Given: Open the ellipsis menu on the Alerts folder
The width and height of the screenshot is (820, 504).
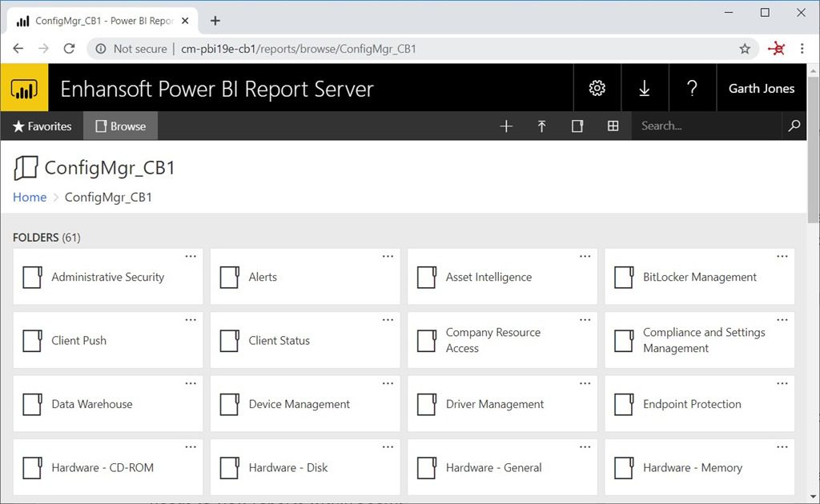Looking at the screenshot, I should (x=388, y=255).
